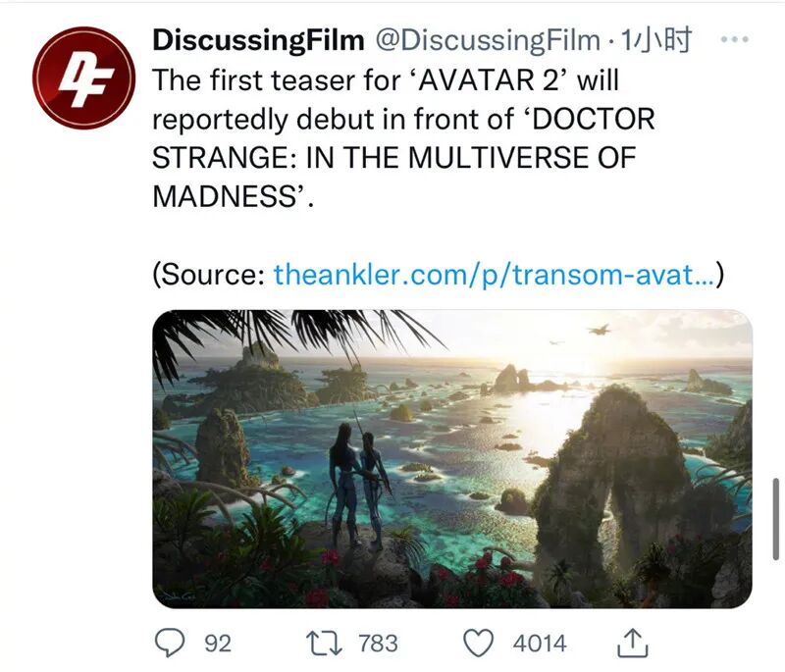785x672 pixels.
Task: Click the retweet arrows icon
Action: coord(324,643)
